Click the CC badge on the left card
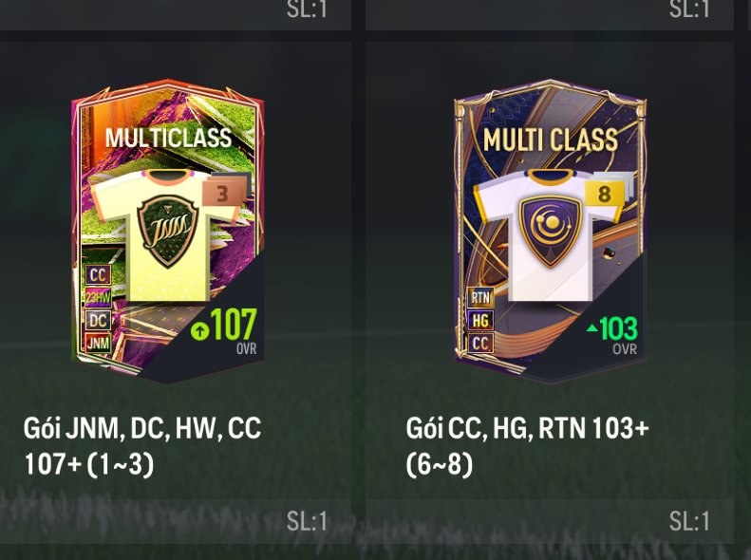 point(98,275)
